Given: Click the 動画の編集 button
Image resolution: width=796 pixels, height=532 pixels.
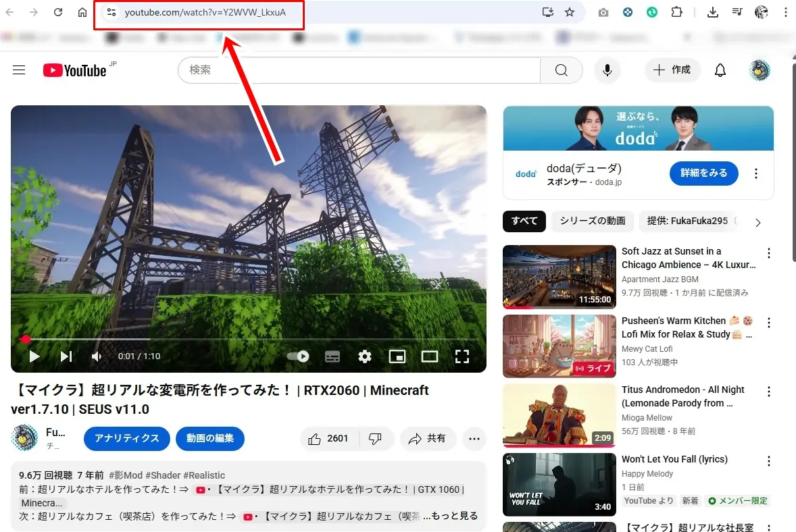Looking at the screenshot, I should pos(210,438).
